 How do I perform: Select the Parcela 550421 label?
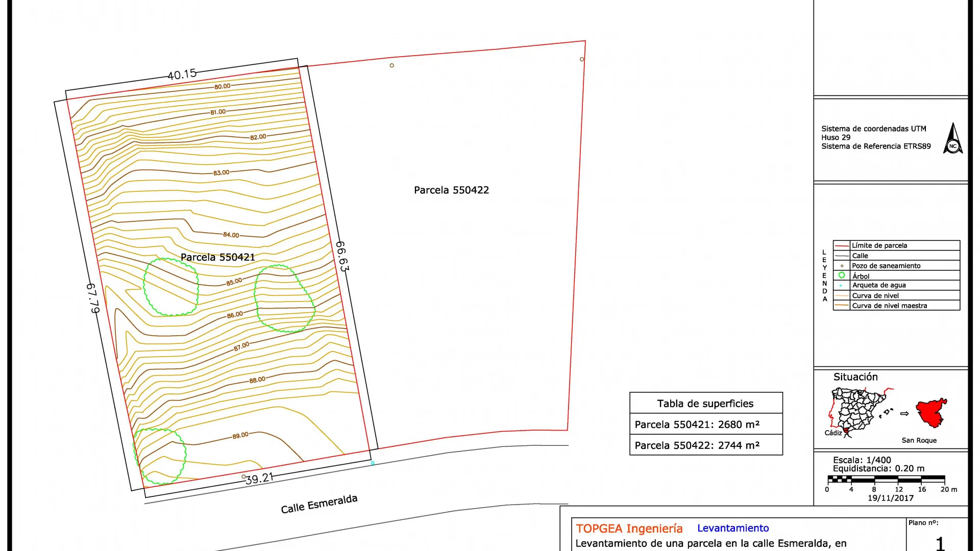point(218,257)
